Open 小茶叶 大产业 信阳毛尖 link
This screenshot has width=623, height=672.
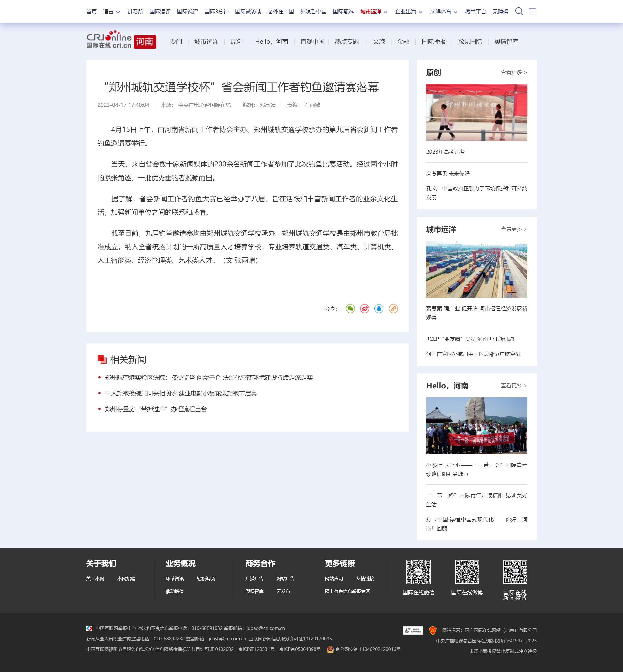coord(476,470)
